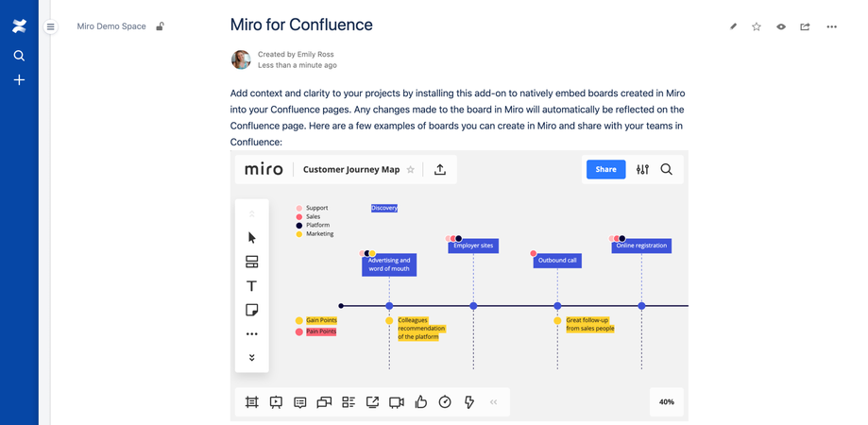The image size is (868, 425).
Task: Export the board with the upload icon
Action: point(439,169)
